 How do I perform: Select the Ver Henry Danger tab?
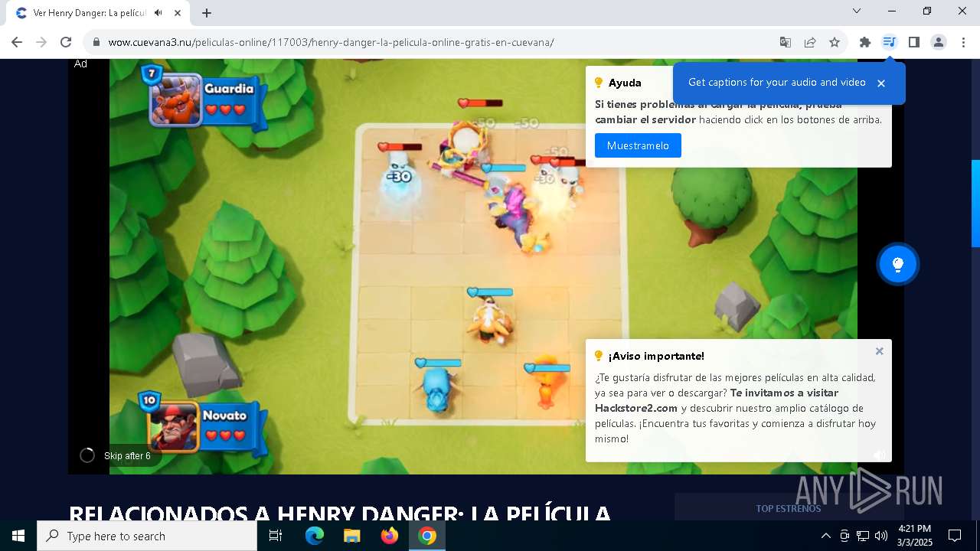[98, 13]
